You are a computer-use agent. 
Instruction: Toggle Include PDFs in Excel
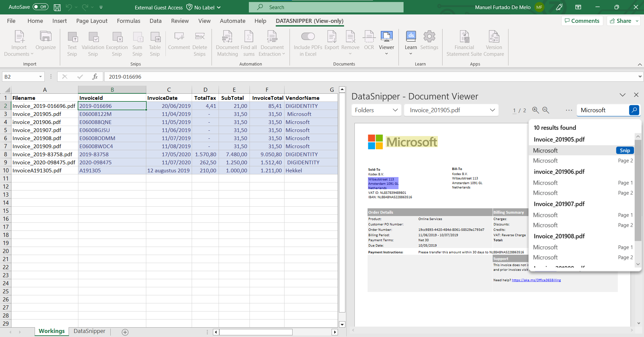308,37
